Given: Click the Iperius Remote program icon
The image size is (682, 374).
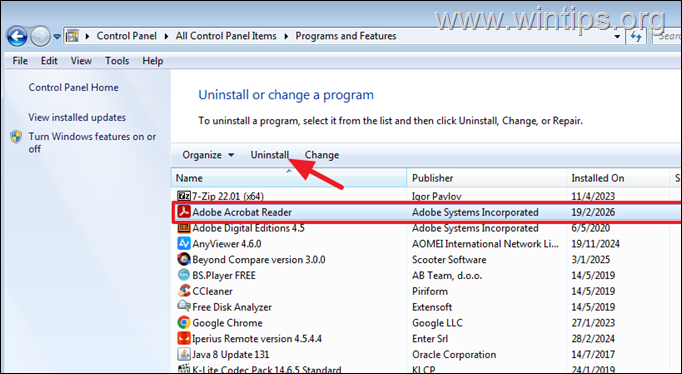Looking at the screenshot, I should click(184, 338).
